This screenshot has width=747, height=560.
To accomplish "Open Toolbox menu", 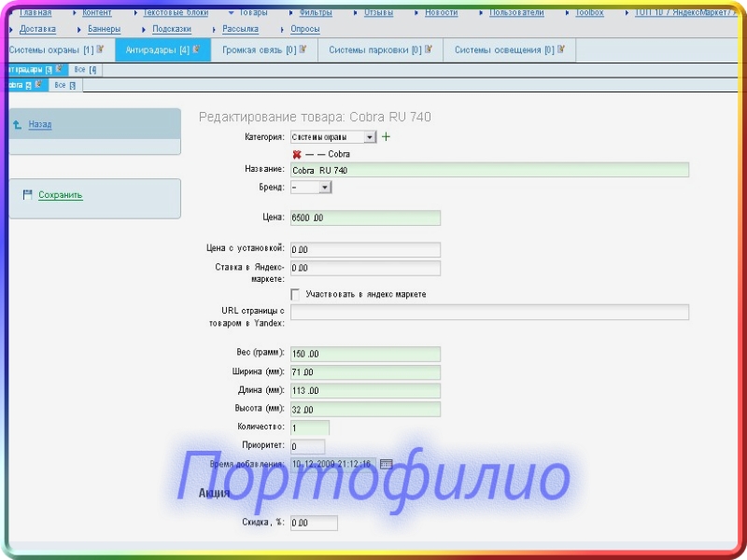I will 589,12.
